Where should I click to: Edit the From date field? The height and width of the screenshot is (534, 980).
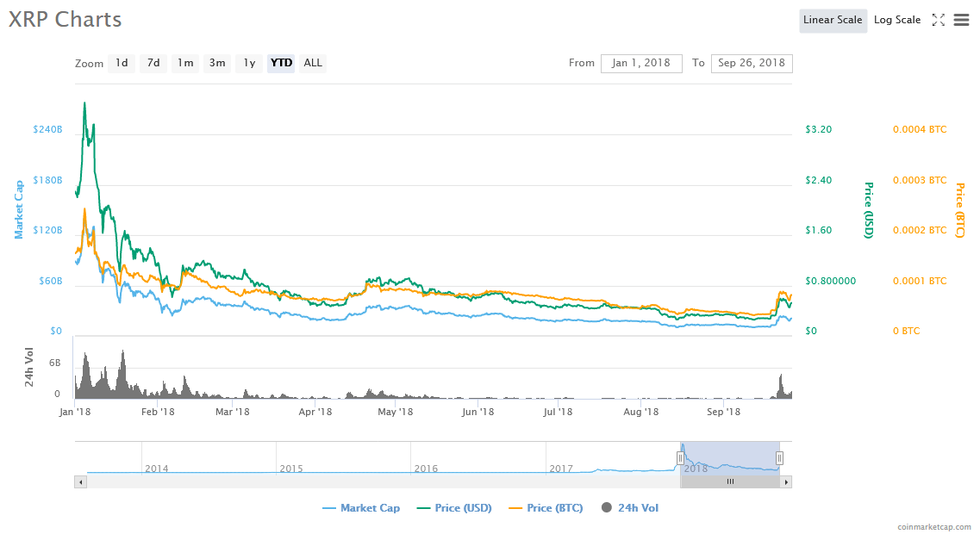[x=641, y=63]
